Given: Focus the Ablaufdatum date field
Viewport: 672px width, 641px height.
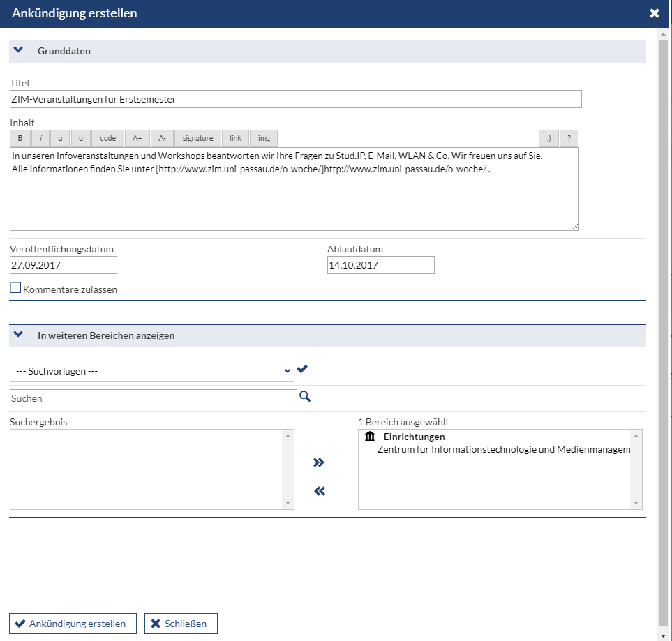Looking at the screenshot, I should click(380, 265).
